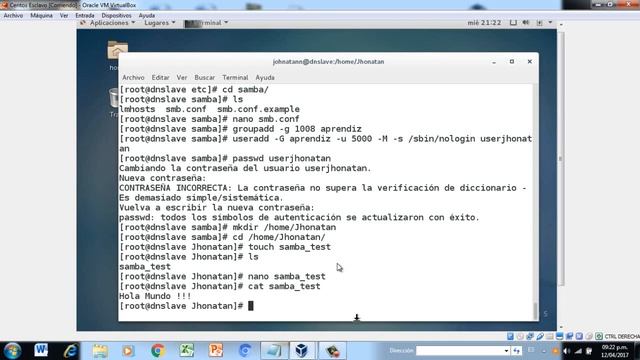Open Ver menu in terminal window
640x360 pixels.
click(182, 78)
